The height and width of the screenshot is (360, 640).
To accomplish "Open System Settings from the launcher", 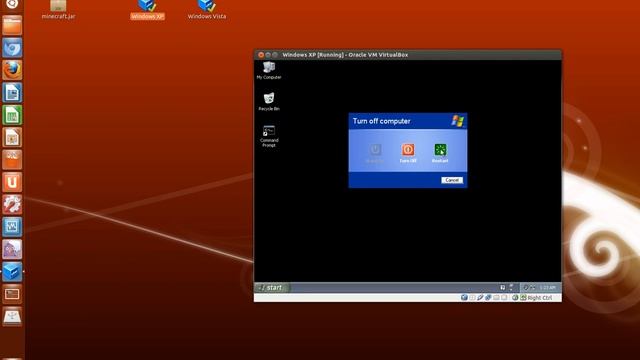I will [x=12, y=204].
